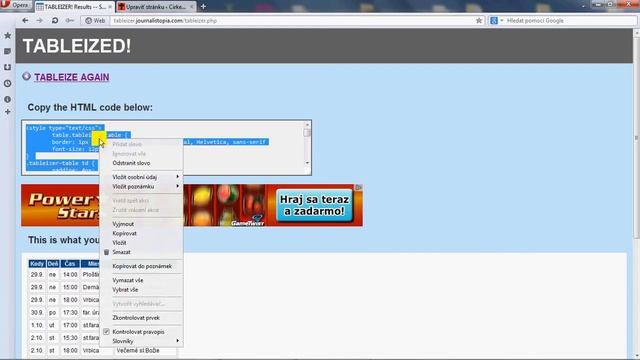Toggle the Kontrolovat pravopis checkbox item
Image resolution: width=640 pixels, height=360 pixels.
(141, 332)
